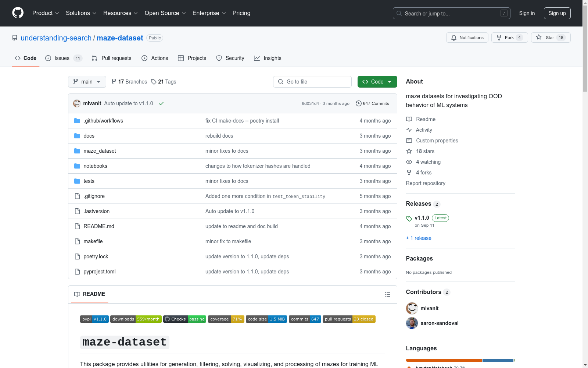Click the .gitignore file icon
This screenshot has width=588, height=368.
click(x=77, y=196)
